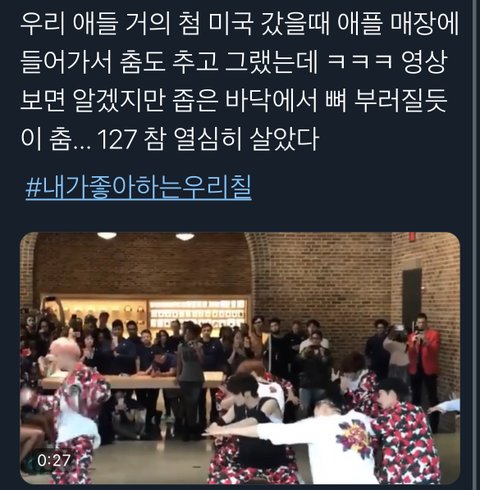
Task: Tap the wooden table in the video
Action: click(x=133, y=380)
